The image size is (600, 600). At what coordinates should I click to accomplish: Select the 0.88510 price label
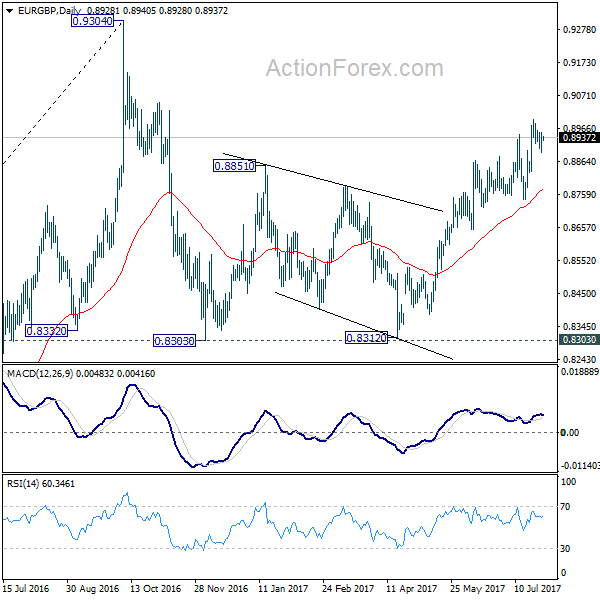pyautogui.click(x=234, y=166)
